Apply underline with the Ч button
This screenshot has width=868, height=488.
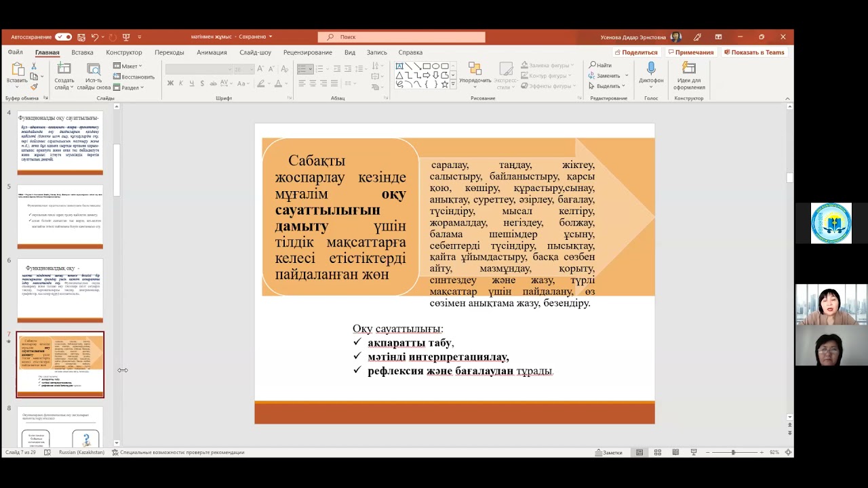tap(192, 83)
